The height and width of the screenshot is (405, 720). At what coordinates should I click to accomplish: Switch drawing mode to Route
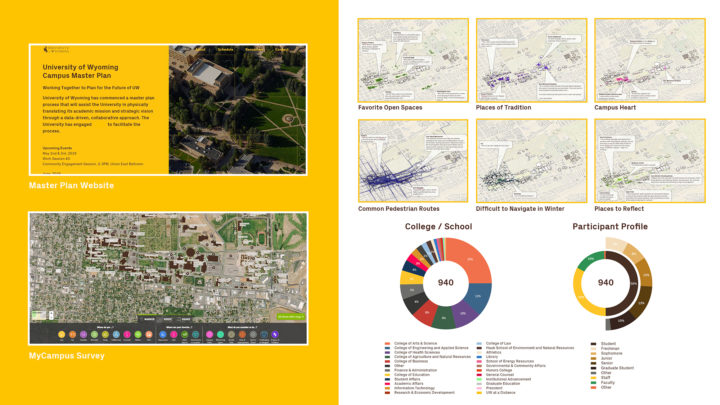tap(167, 319)
